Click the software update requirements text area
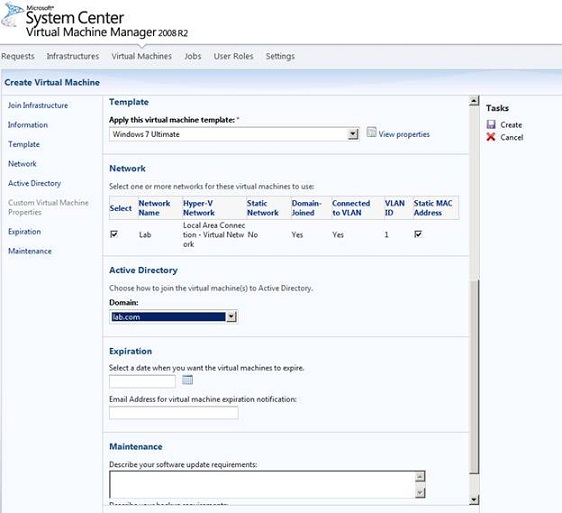562x513 pixels. pos(262,484)
